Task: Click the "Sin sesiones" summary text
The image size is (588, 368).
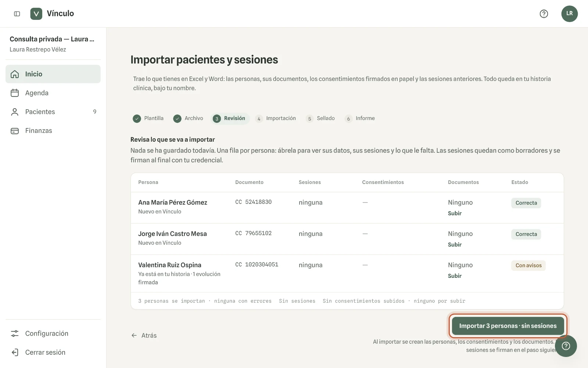Action: click(297, 301)
